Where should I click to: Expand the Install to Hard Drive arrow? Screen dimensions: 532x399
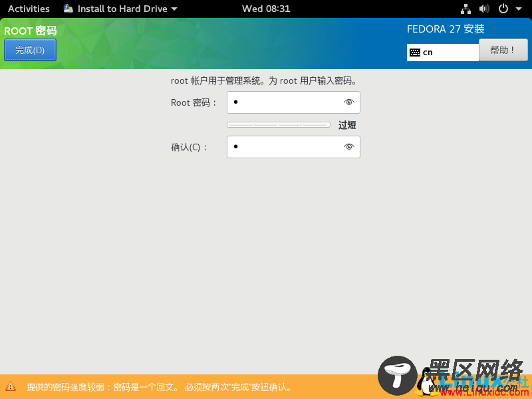pyautogui.click(x=174, y=9)
